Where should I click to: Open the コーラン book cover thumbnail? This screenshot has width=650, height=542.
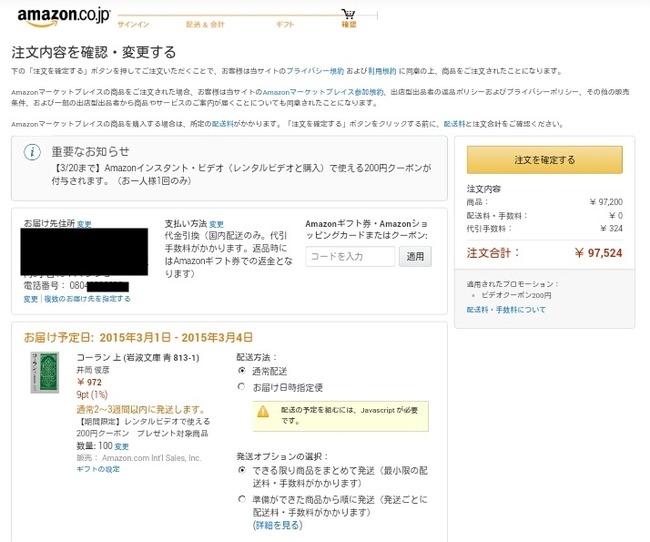click(45, 372)
